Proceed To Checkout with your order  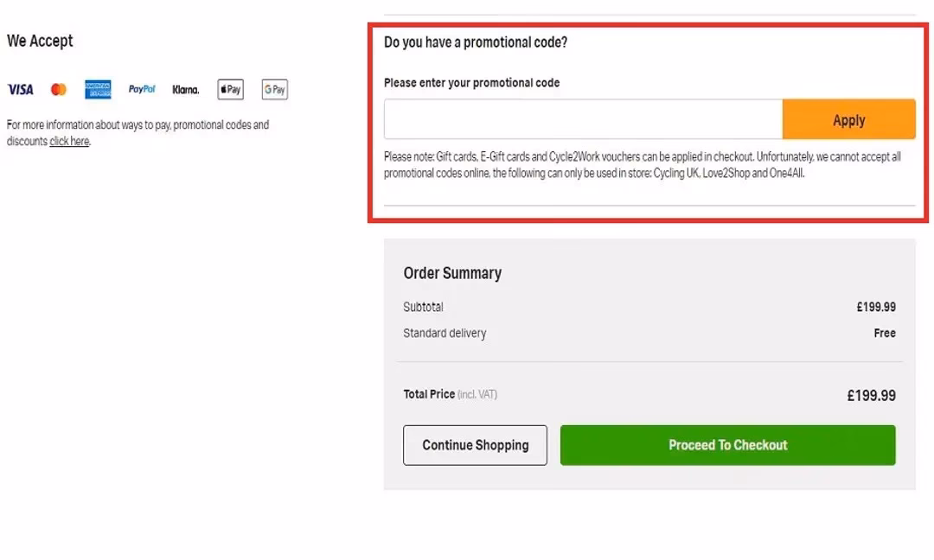[727, 444]
